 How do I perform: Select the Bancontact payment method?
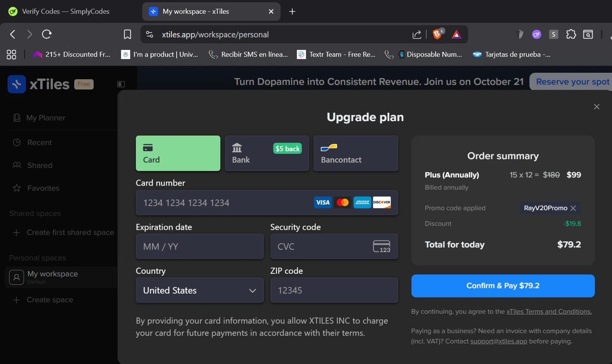[x=356, y=153]
